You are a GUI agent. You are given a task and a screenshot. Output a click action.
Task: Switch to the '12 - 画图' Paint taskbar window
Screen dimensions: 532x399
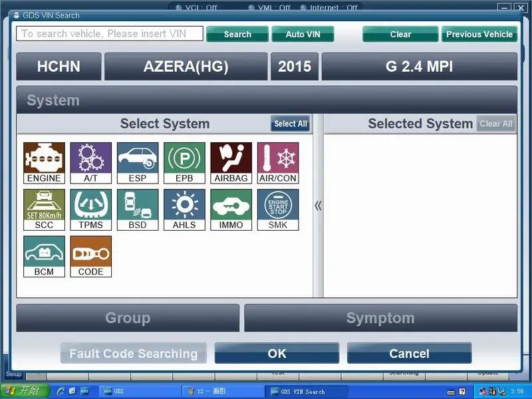223,391
